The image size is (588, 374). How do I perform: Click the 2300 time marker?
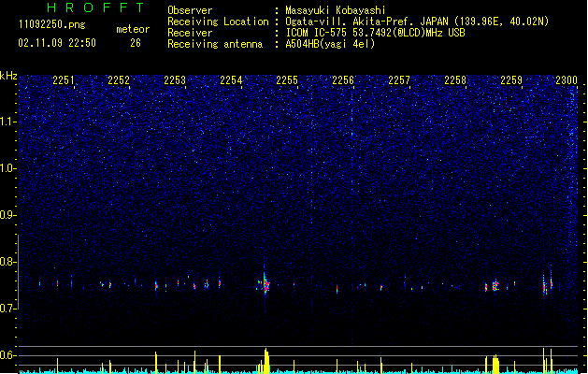click(566, 80)
